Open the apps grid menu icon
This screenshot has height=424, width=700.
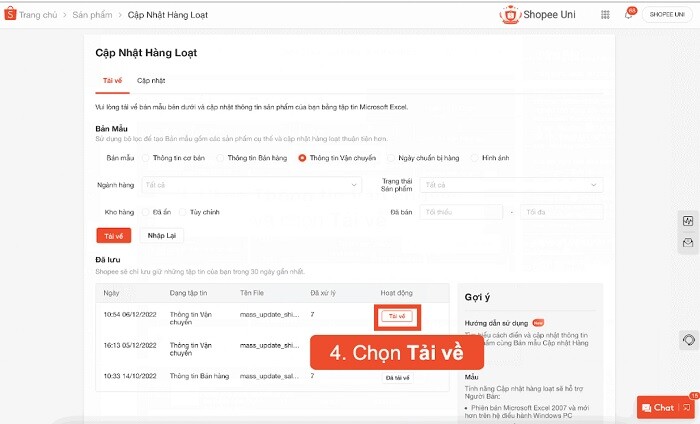click(605, 15)
